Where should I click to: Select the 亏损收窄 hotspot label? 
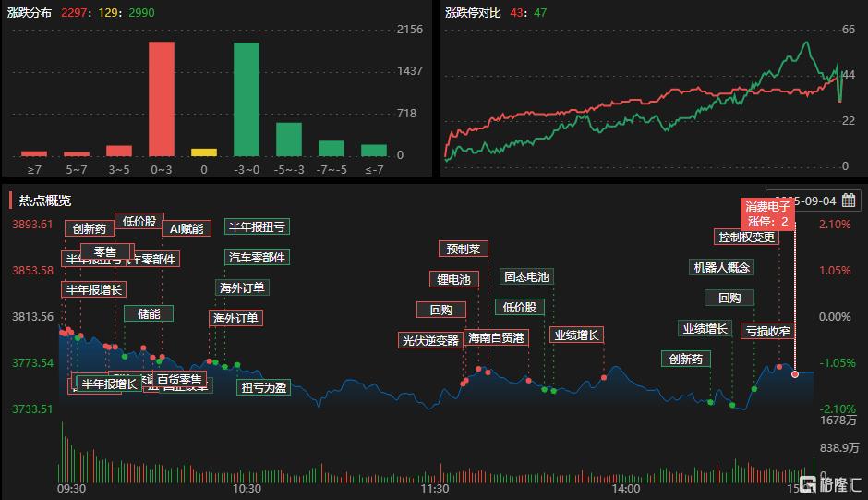click(x=767, y=332)
